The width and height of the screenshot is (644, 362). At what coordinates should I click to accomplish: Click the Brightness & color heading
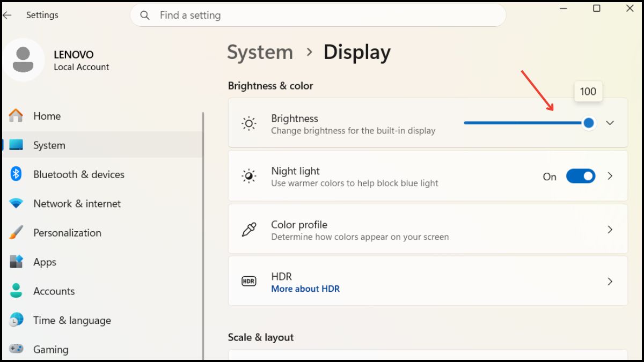[x=270, y=86]
